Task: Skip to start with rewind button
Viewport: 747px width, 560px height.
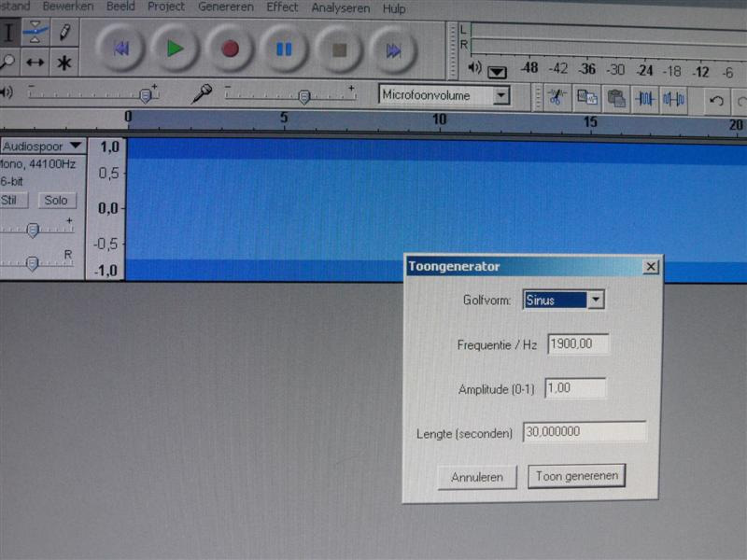Action: pos(120,49)
